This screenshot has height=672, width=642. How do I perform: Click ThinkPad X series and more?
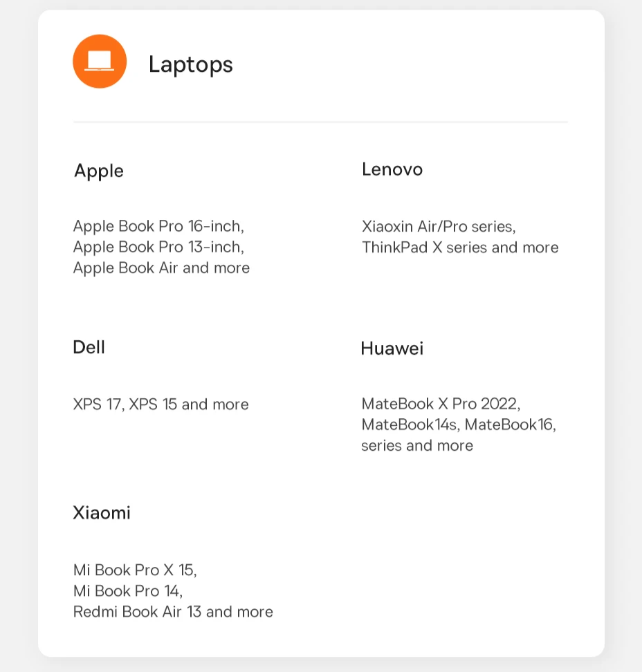[460, 248]
